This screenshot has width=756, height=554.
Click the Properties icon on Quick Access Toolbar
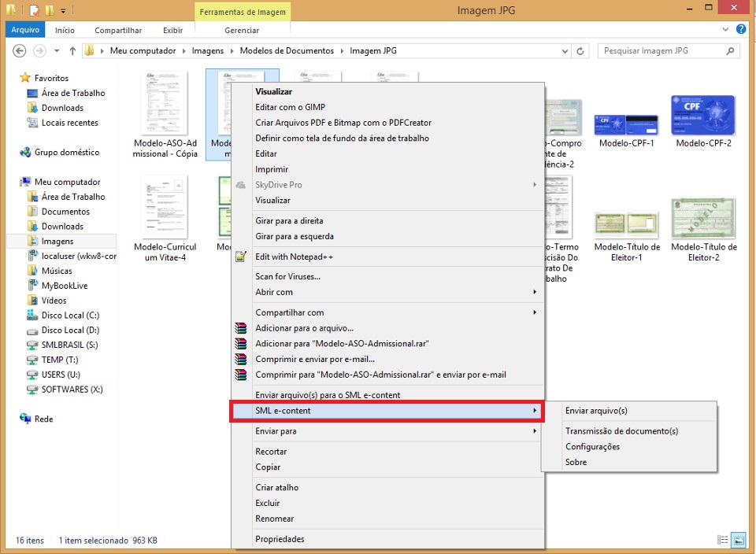33,11
